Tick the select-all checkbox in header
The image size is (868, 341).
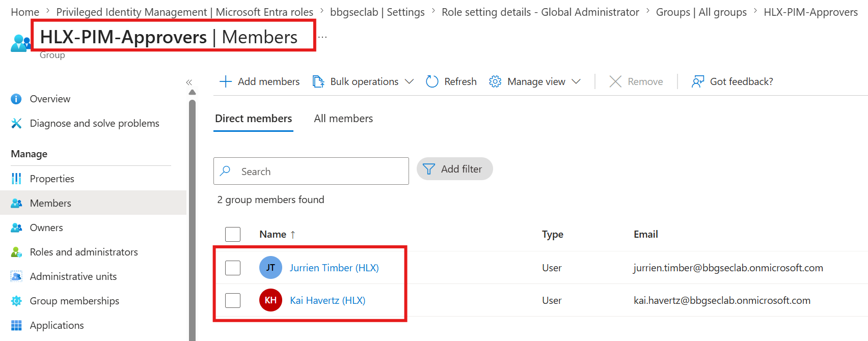pos(233,234)
